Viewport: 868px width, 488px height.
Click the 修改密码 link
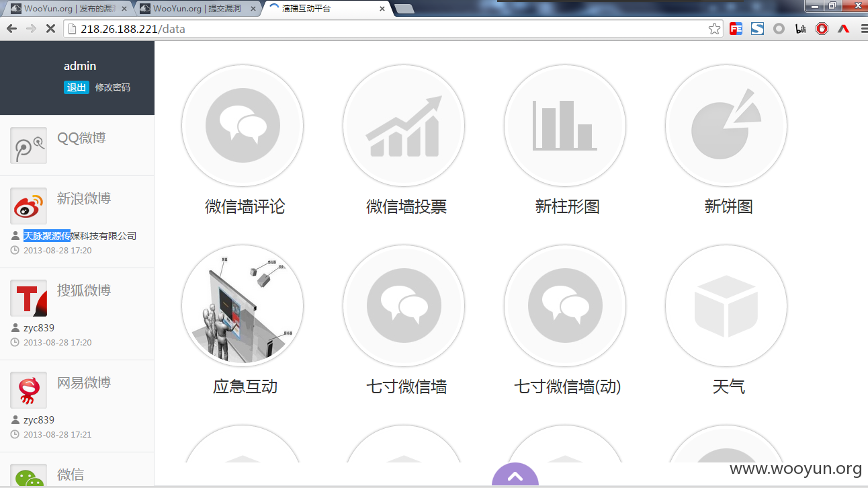pyautogui.click(x=113, y=87)
